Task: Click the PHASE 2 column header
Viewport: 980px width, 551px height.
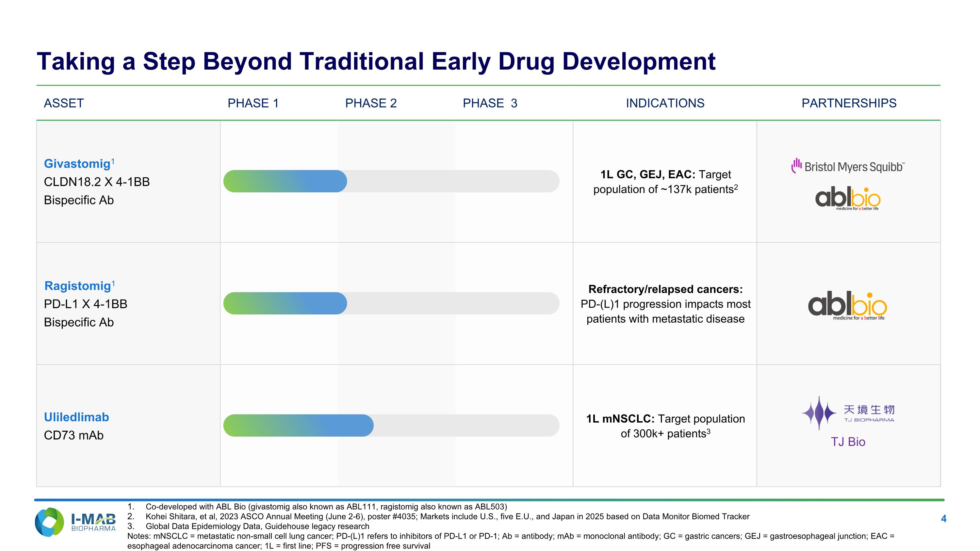Action: pyautogui.click(x=370, y=103)
